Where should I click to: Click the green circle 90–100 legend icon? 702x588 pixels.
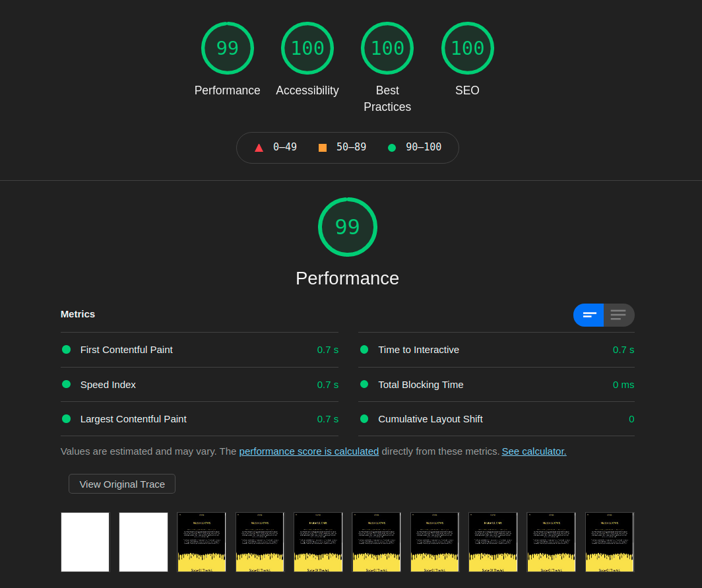click(392, 148)
